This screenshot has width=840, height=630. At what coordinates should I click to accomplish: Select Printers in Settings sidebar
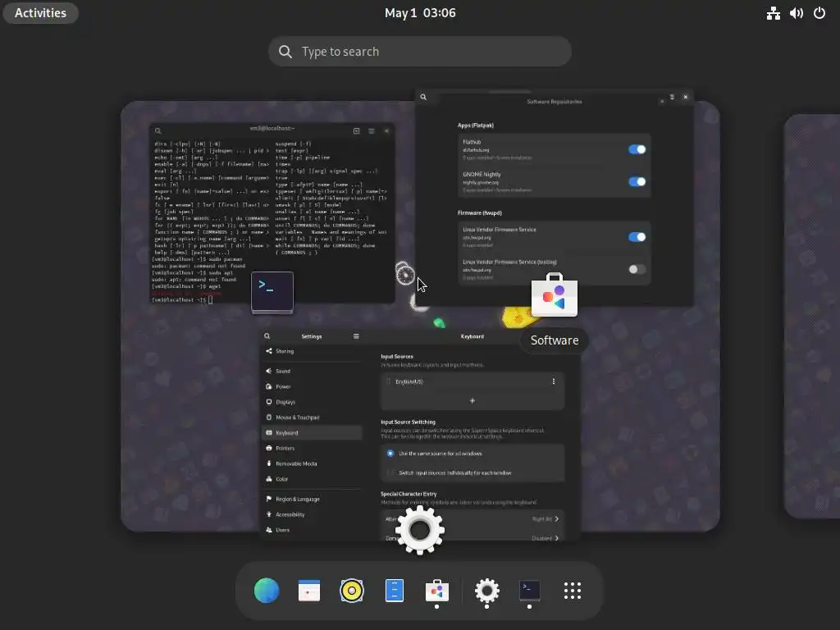pos(312,449)
